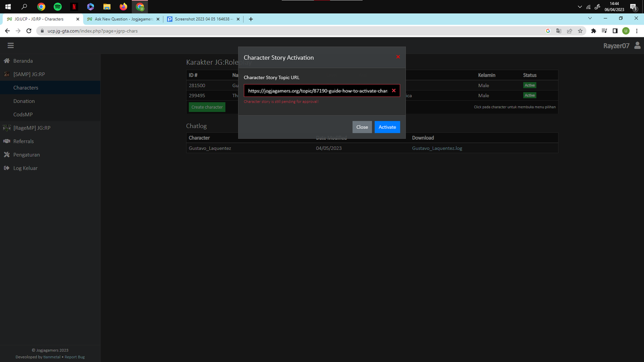
Task: Click the Download column header
Action: pyautogui.click(x=423, y=138)
